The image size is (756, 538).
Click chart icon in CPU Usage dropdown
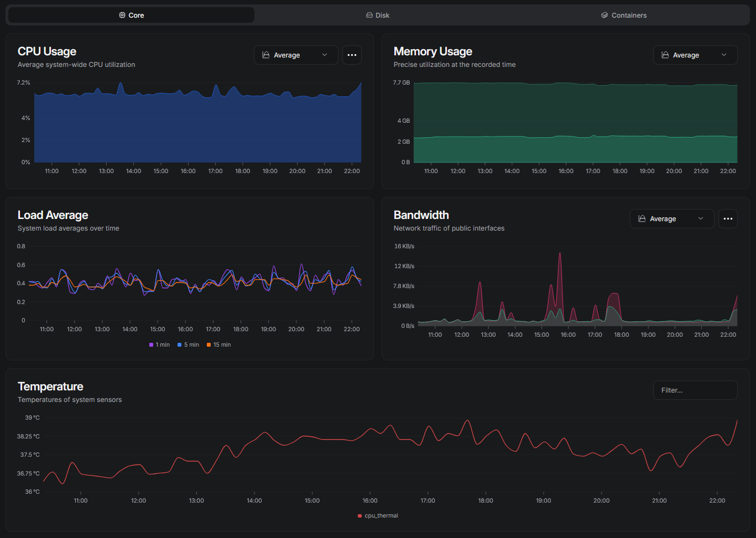[266, 55]
